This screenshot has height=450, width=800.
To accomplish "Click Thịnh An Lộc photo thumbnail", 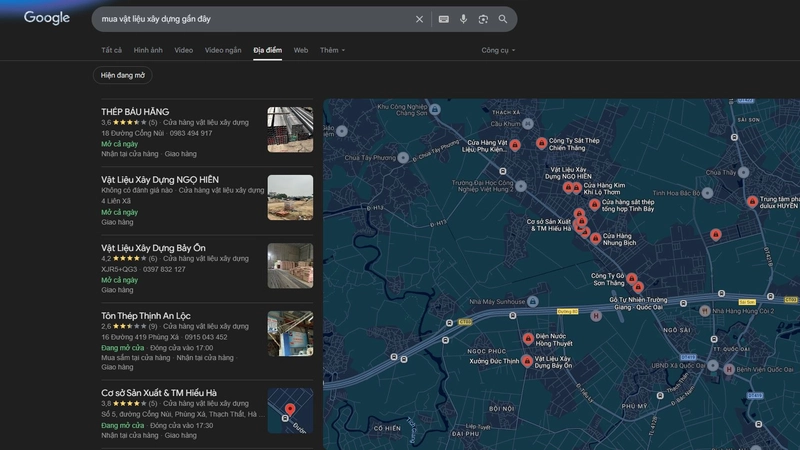I will (x=290, y=334).
